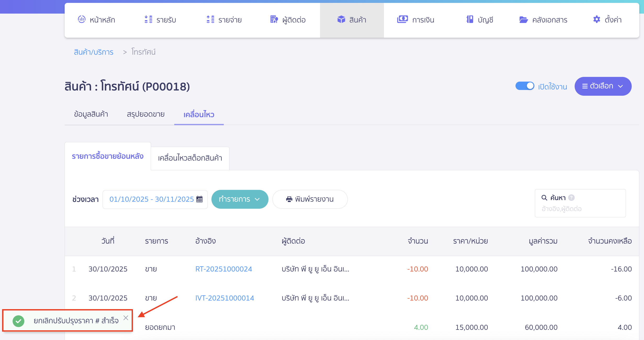Open reference link RT-20251000024
Screen dimensions: 644x340
[x=223, y=269]
